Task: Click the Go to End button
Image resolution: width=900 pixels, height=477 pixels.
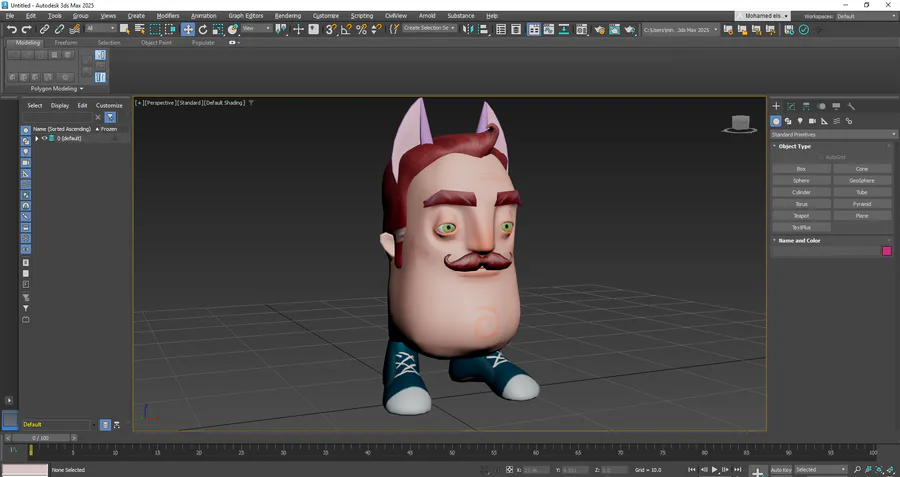Action: click(738, 470)
